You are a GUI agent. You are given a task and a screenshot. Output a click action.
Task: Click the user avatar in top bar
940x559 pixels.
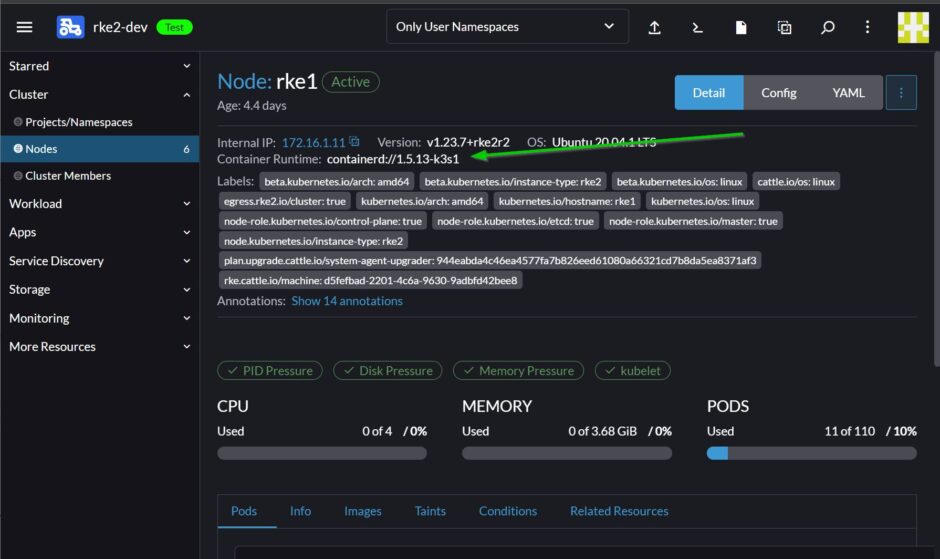pos(912,27)
